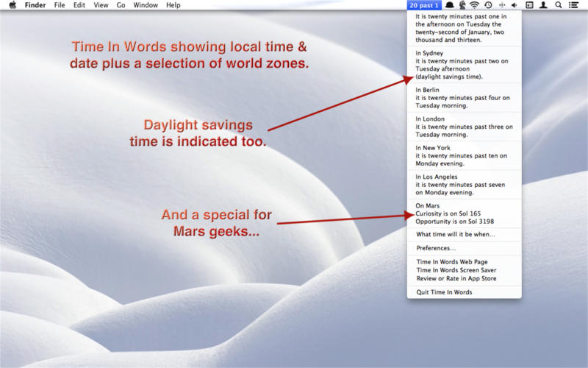Open the Window menu
Viewport: 588px width, 368px height.
pos(146,5)
